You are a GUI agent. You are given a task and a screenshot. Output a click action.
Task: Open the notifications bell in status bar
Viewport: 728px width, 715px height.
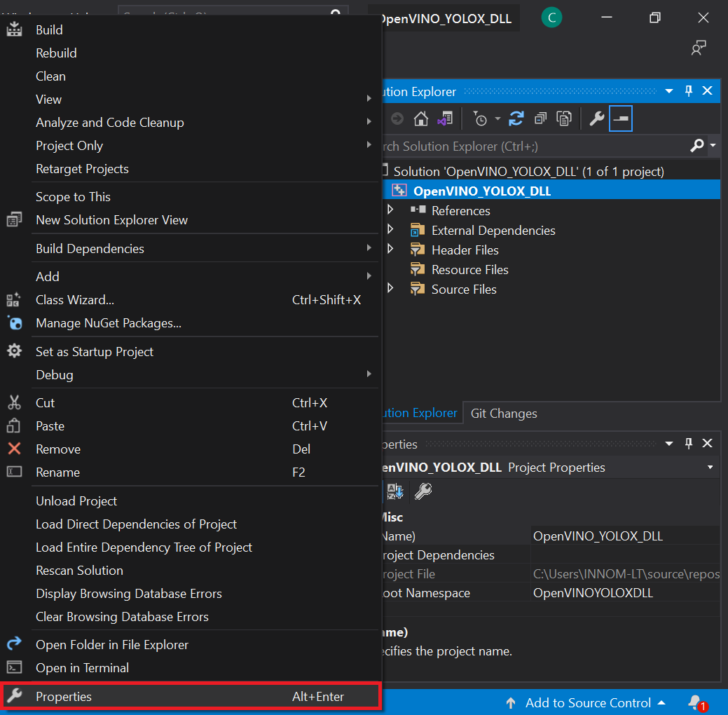(x=695, y=702)
